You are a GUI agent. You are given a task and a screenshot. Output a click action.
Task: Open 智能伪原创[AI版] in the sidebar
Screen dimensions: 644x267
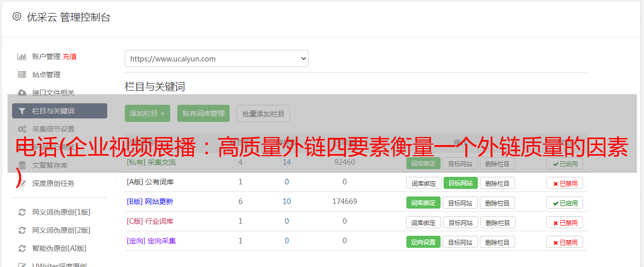[59, 248]
